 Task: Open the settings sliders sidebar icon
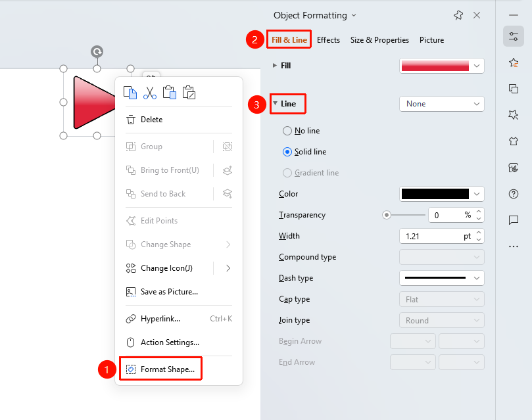point(514,36)
